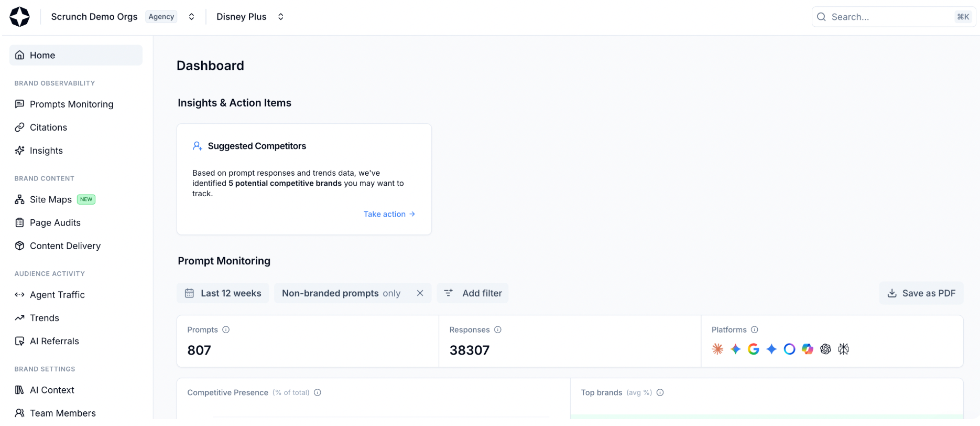980x426 pixels.
Task: Click info icon next to Top brands
Action: [x=660, y=392]
